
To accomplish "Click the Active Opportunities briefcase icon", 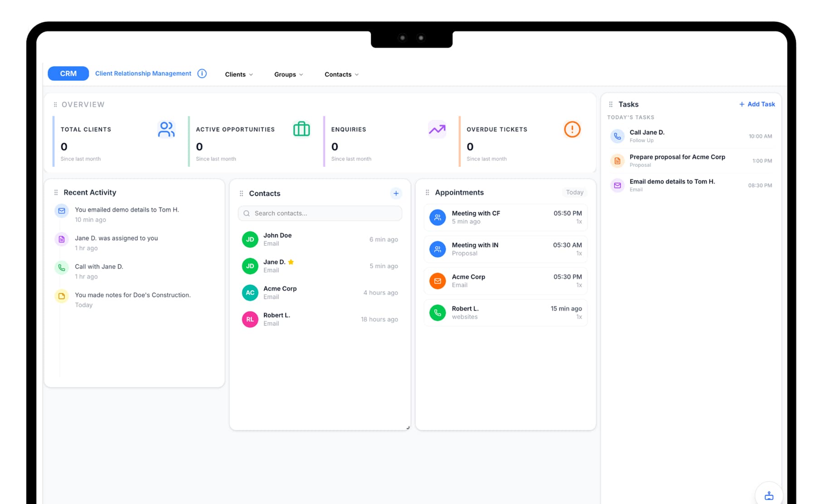I will coord(302,129).
